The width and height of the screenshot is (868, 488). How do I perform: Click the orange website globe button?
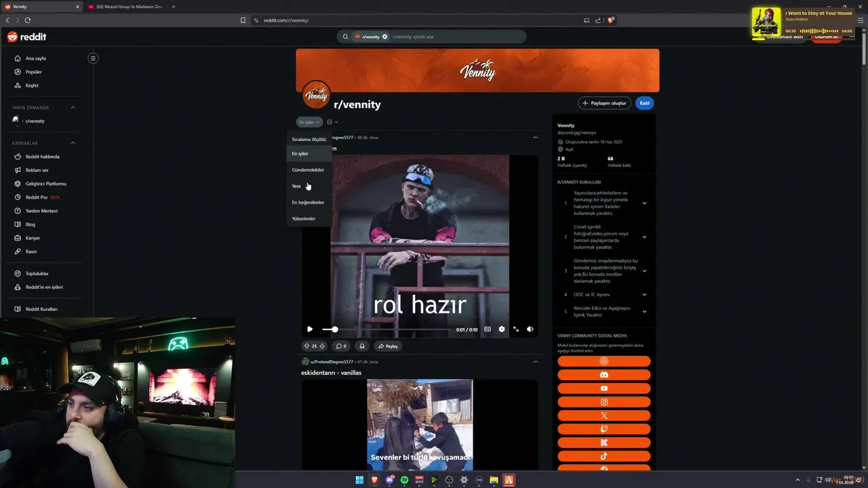(x=604, y=361)
